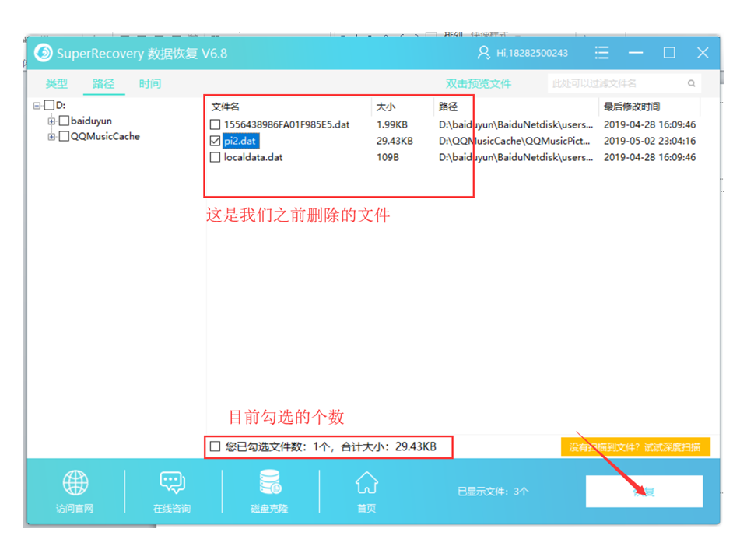747x560 pixels.
Task: Sort by the 路径 column header
Action: click(448, 107)
